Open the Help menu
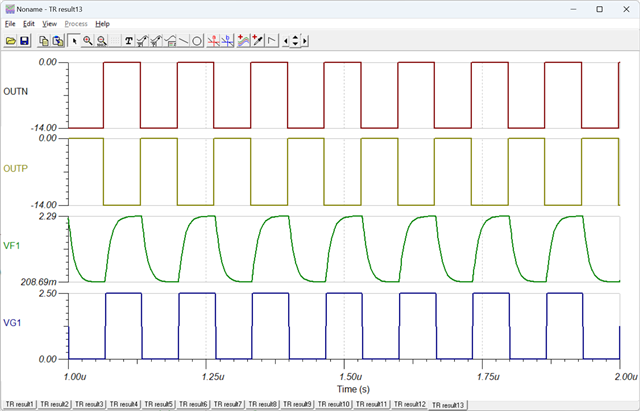 click(102, 24)
